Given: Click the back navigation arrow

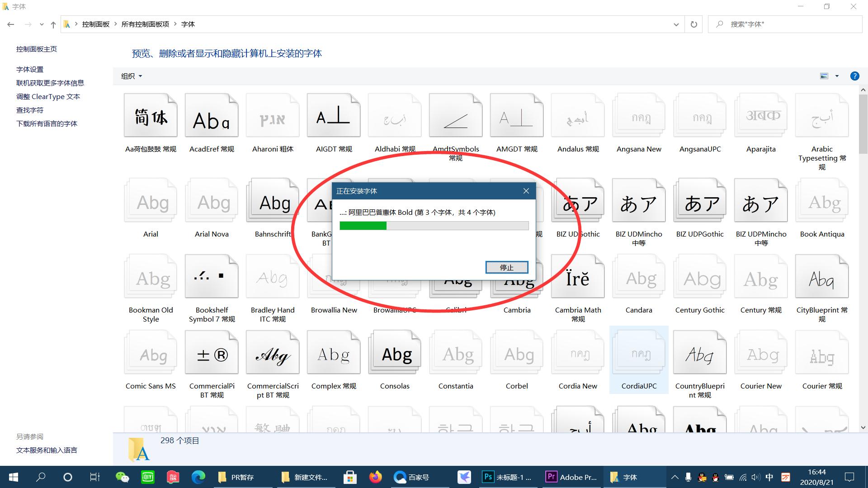Looking at the screenshot, I should pyautogui.click(x=10, y=24).
